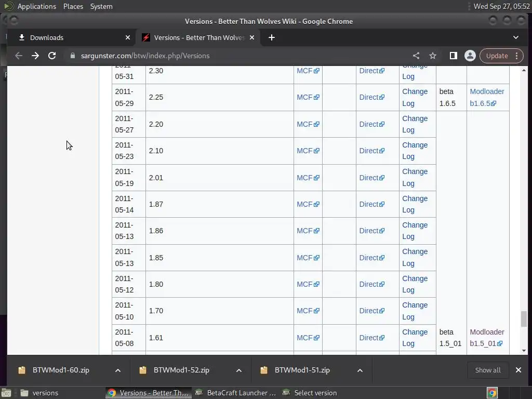532x399 pixels.
Task: Open the side panel icon
Action: pyautogui.click(x=453, y=56)
